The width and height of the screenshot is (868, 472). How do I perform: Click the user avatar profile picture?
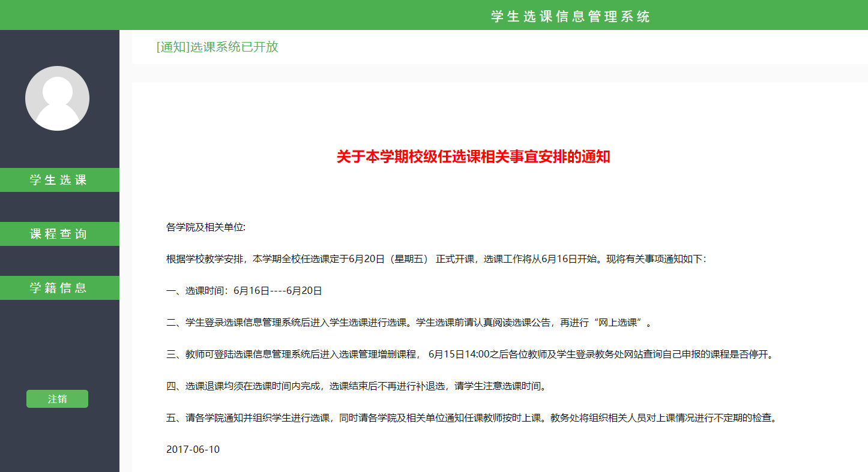(57, 98)
